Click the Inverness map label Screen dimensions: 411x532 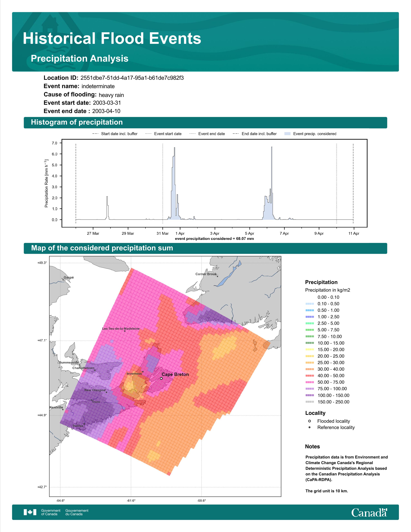point(134,374)
